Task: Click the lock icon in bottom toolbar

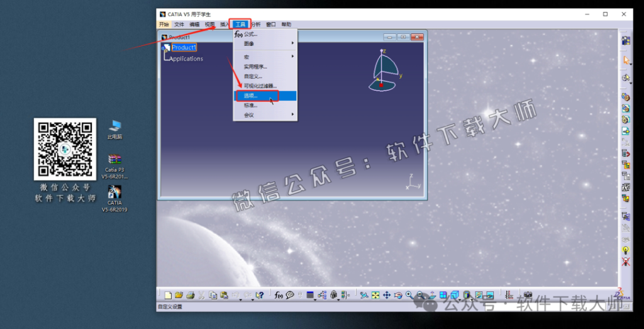Action: click(333, 295)
